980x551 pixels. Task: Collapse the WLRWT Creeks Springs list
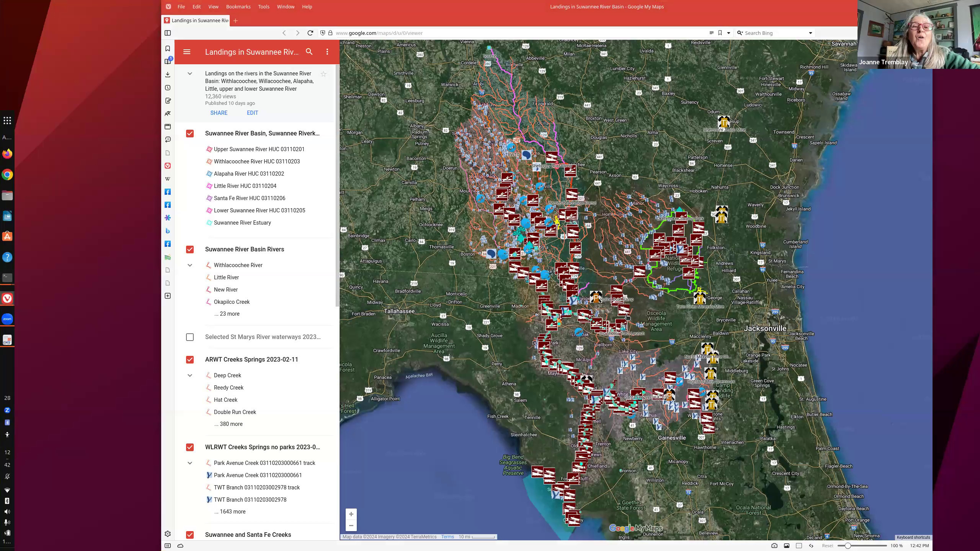tap(190, 463)
